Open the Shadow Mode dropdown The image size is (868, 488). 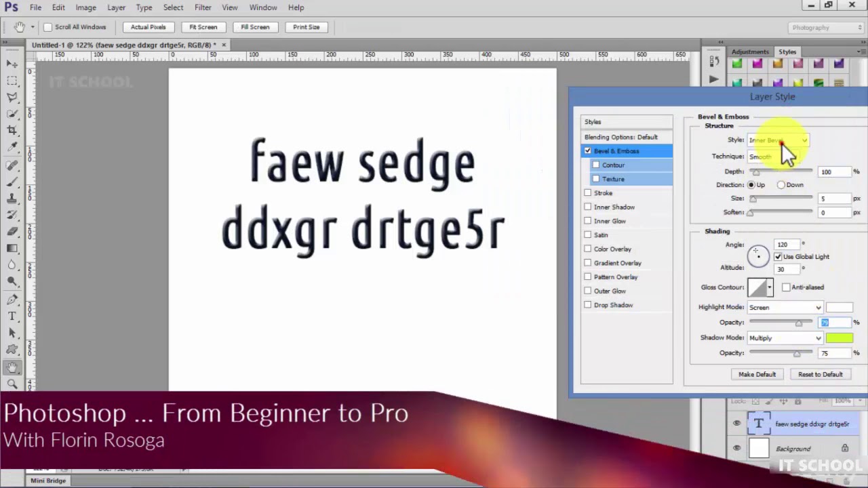(x=785, y=338)
